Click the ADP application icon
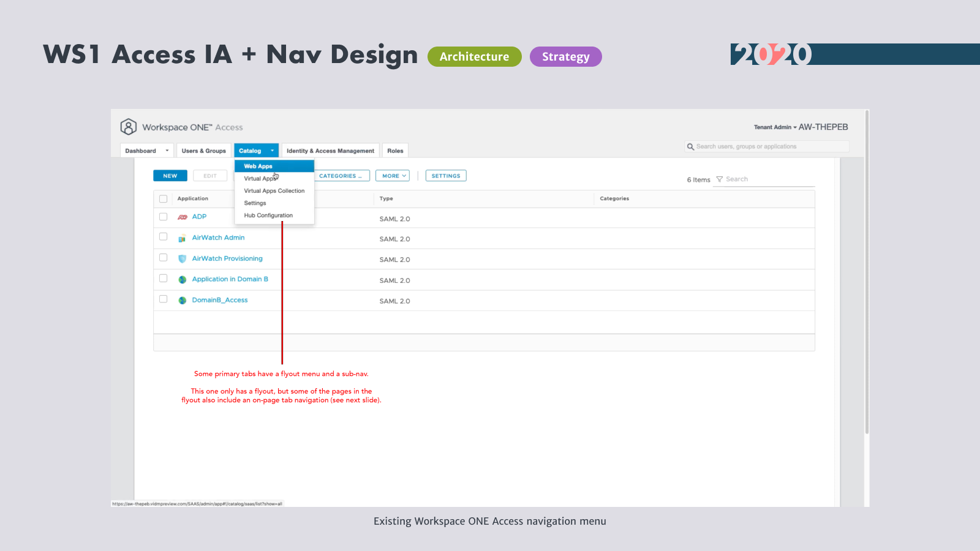This screenshot has height=551, width=980. pos(183,217)
